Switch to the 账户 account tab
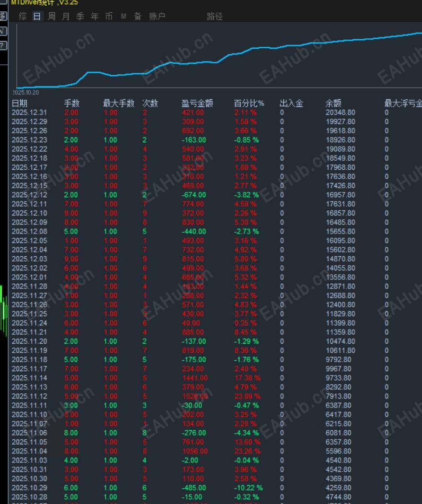The height and width of the screenshot is (504, 422). (157, 16)
